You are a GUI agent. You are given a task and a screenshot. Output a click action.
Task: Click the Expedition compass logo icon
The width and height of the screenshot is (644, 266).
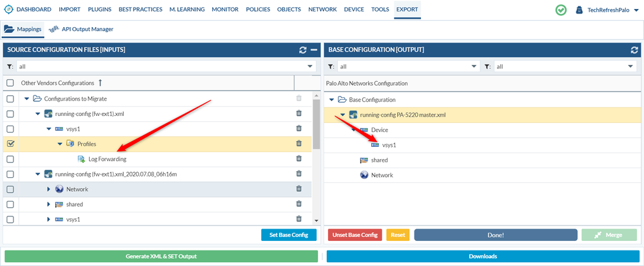tap(8, 9)
